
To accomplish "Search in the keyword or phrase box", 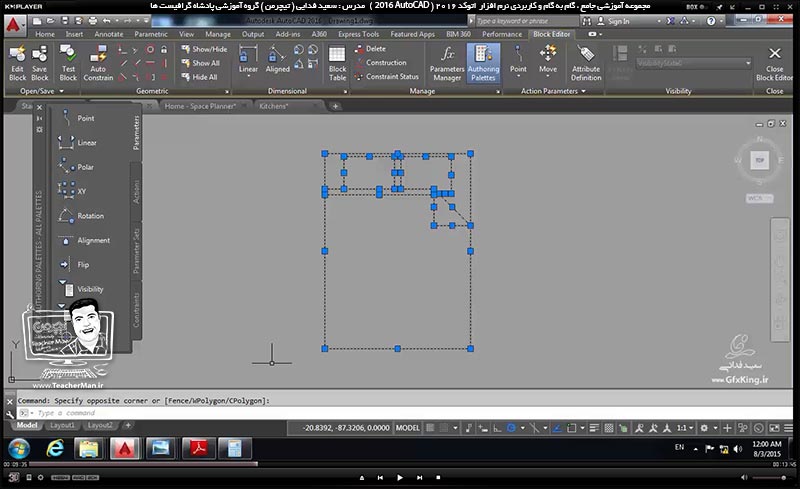I will 526,21.
